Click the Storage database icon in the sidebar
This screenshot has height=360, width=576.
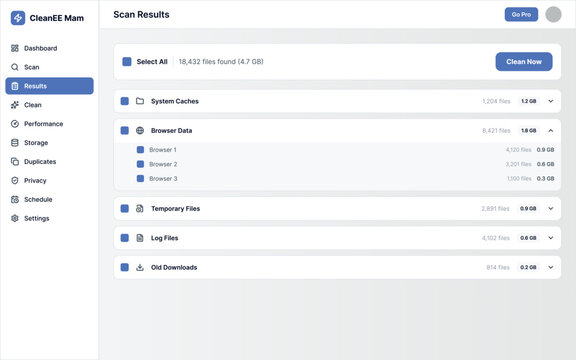click(x=15, y=143)
